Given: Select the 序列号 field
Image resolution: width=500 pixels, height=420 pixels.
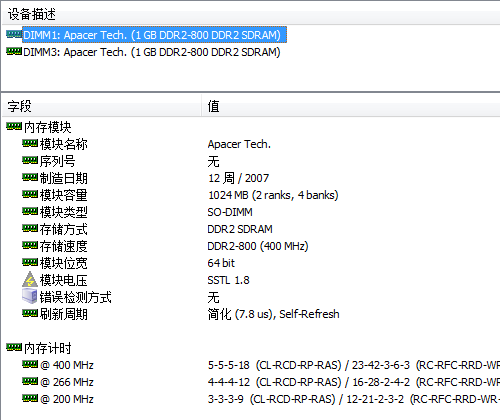Looking at the screenshot, I should [57, 161].
